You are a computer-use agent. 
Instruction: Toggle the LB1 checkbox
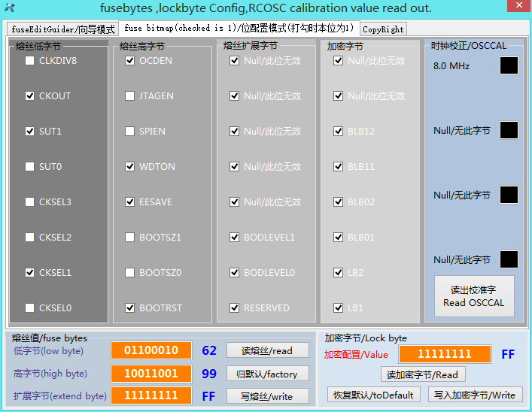pos(339,308)
